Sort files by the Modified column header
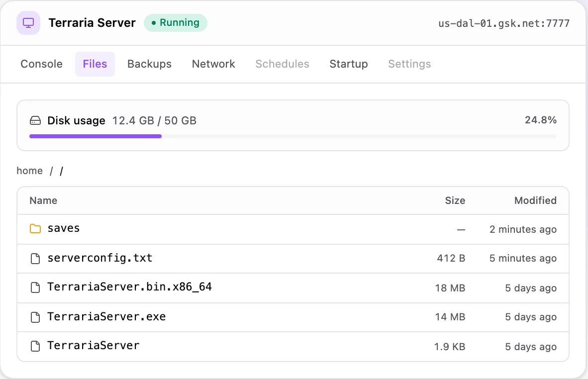This screenshot has height=379, width=588. point(535,200)
